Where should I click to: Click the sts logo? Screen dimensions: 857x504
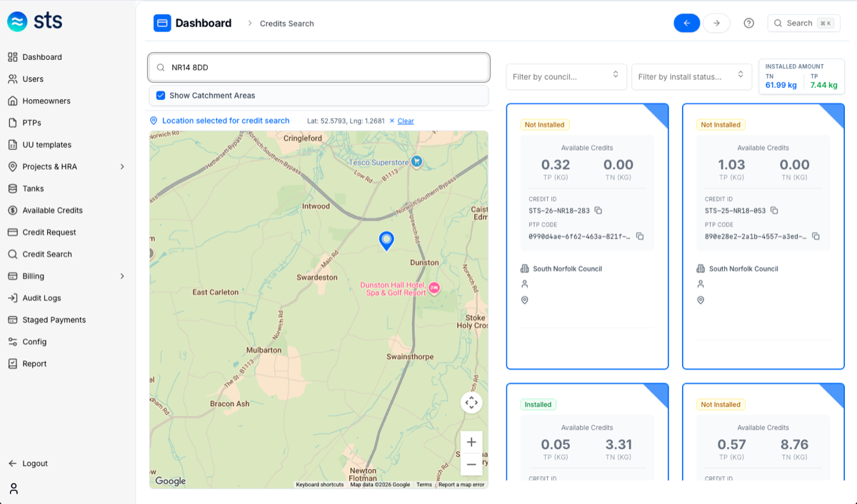click(35, 21)
